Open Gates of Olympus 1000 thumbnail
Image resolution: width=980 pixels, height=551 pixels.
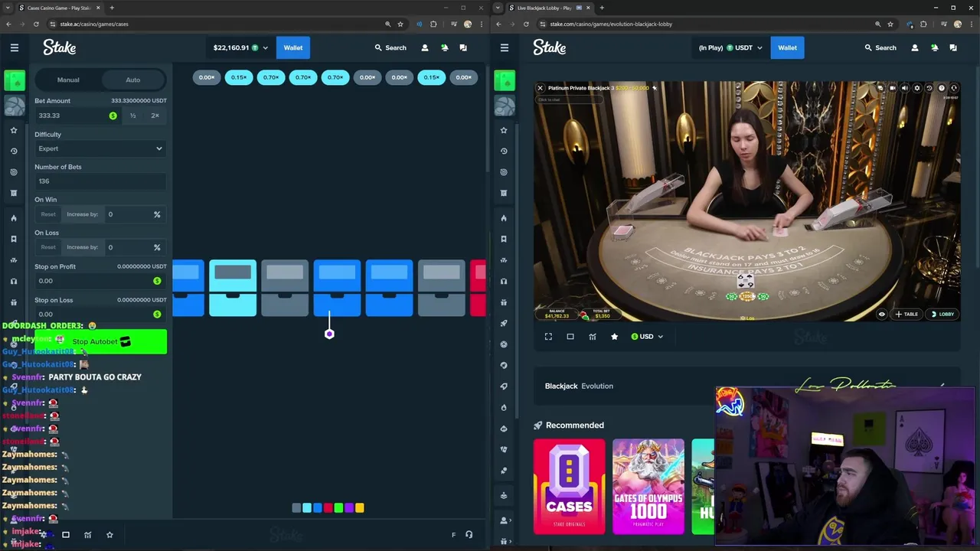tap(648, 486)
